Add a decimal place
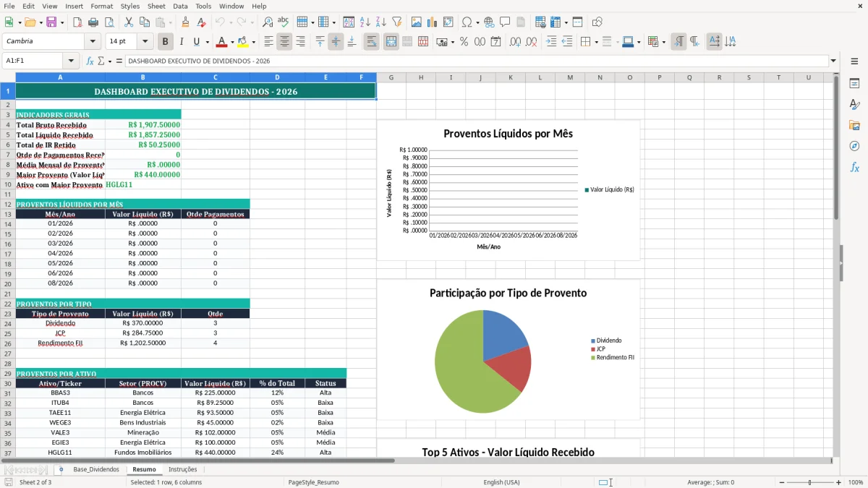Viewport: 868px width, 488px height. point(515,42)
